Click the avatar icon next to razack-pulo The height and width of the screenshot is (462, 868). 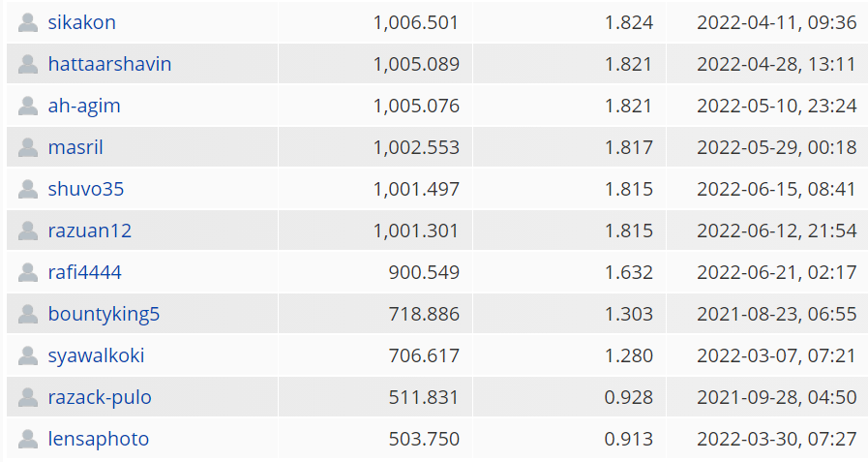28,397
